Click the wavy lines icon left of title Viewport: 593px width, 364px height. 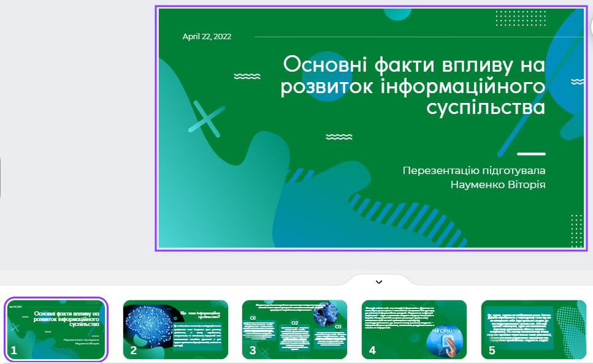[x=247, y=77]
